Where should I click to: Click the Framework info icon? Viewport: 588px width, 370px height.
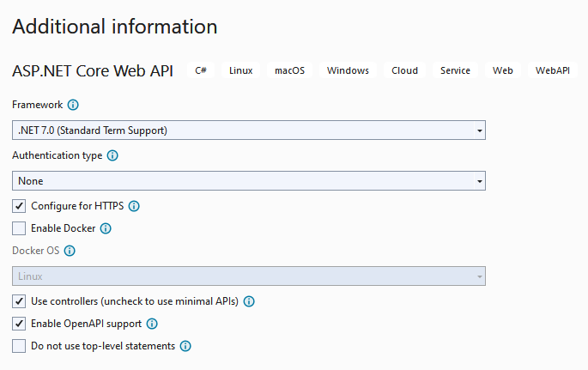pos(73,105)
